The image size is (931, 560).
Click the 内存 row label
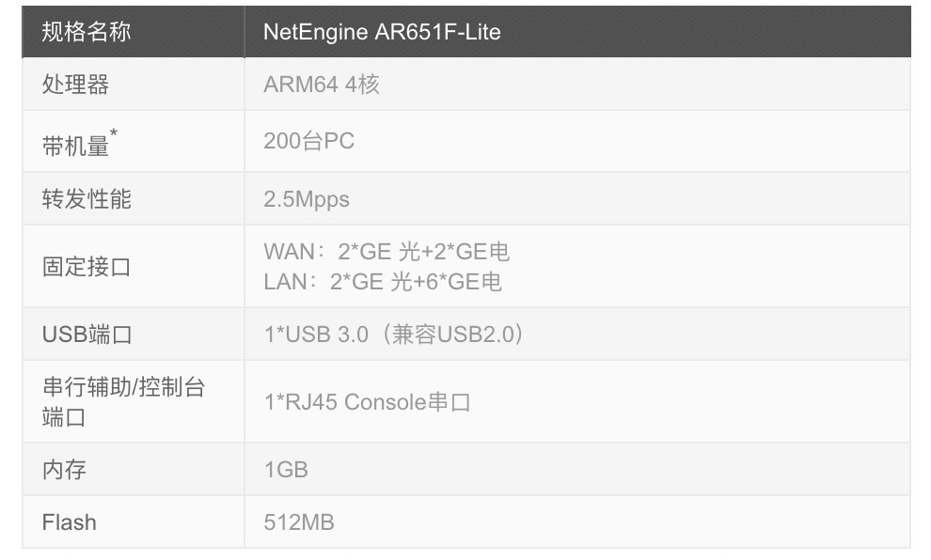click(64, 470)
